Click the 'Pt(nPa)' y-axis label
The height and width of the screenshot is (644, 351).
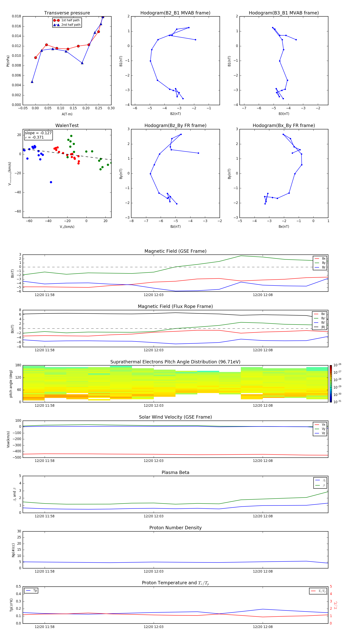coord(8,61)
